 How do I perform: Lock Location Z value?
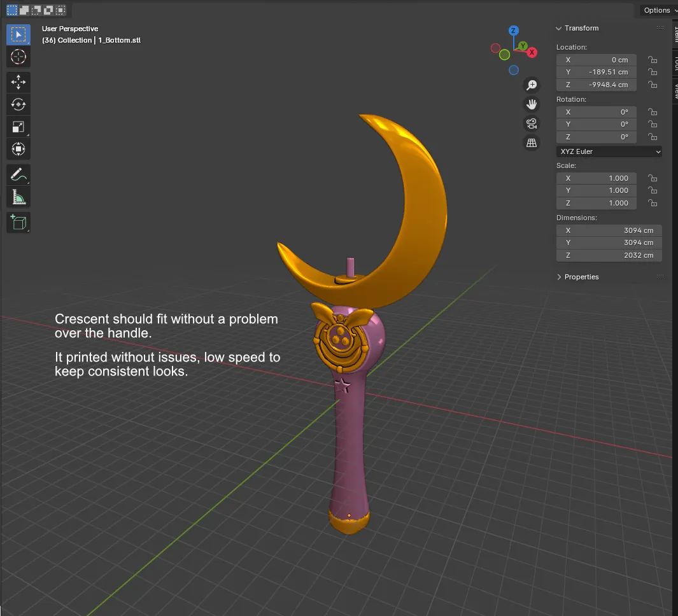pyautogui.click(x=653, y=85)
